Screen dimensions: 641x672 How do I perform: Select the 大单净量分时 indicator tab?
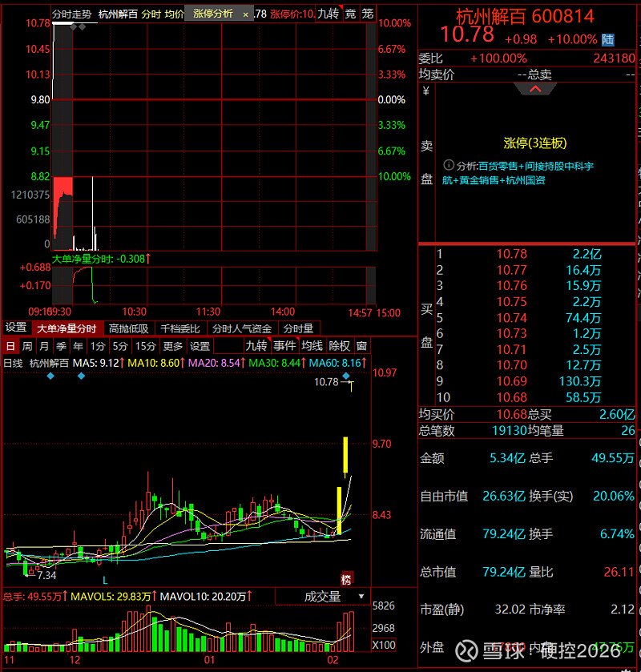pyautogui.click(x=67, y=328)
